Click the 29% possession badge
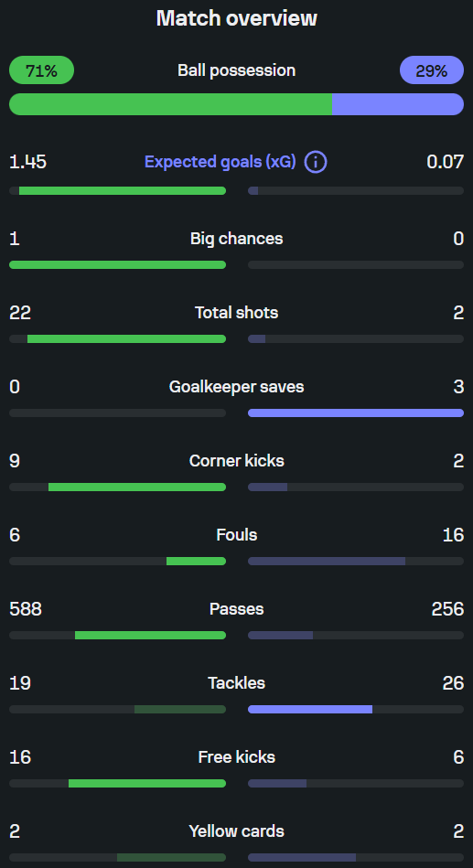 pos(432,70)
